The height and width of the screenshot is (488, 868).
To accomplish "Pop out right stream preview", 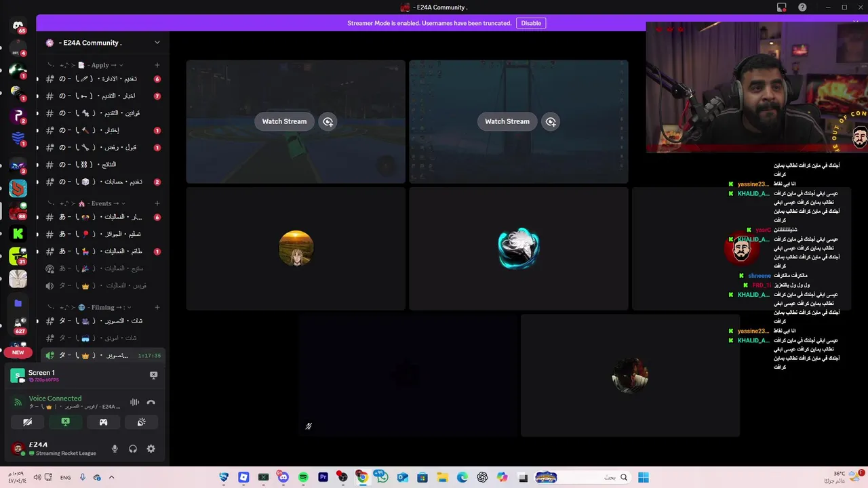I will tap(551, 121).
